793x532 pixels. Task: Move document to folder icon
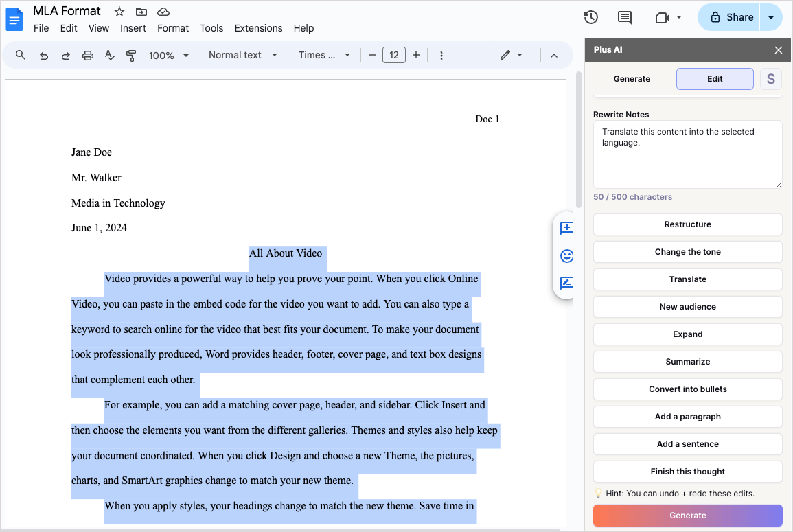[141, 12]
